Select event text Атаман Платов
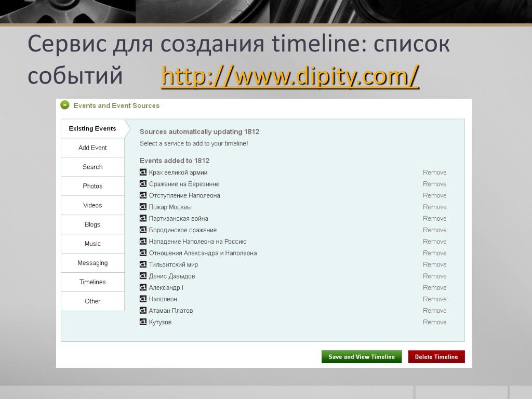The height and width of the screenshot is (399, 532). tap(171, 311)
